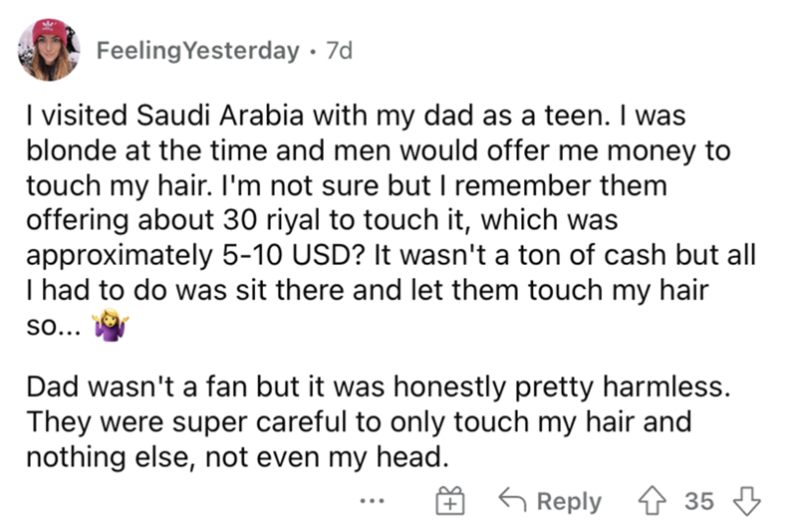Open FeelingYesterday's profile avatar

[47, 49]
